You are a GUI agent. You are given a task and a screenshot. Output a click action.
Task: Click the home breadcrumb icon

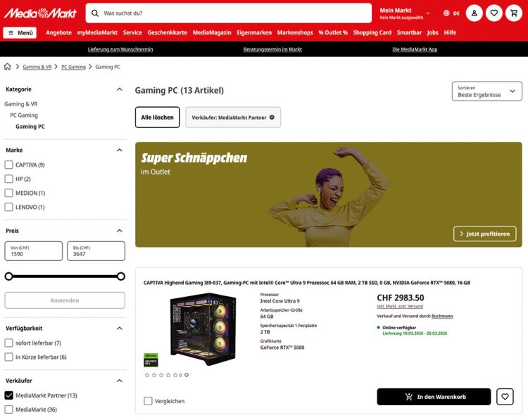(x=8, y=67)
